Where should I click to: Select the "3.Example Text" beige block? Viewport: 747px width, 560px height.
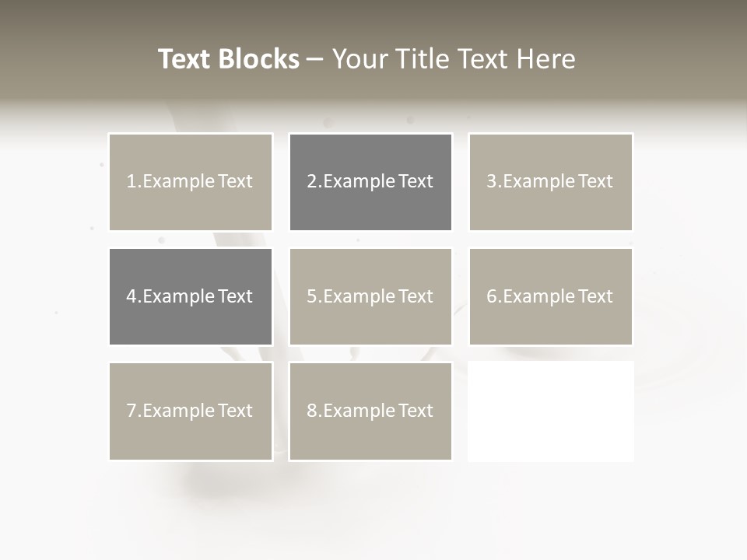tap(551, 182)
